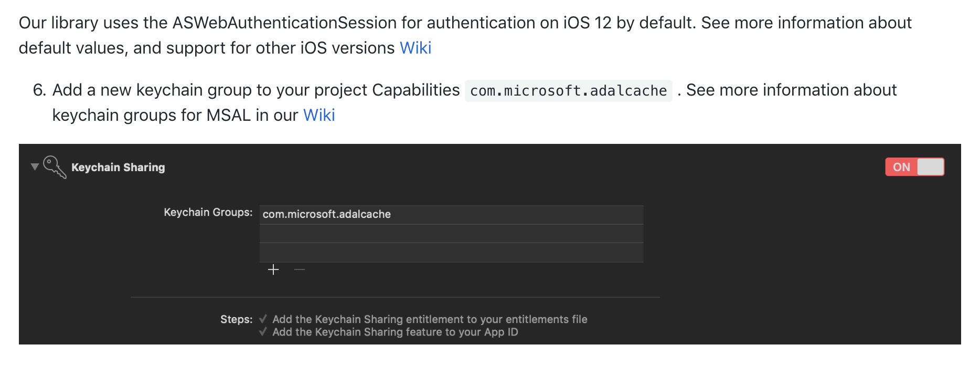Click the Keychain Sharing section title
Viewport: 980px width, 376px height.
pyautogui.click(x=118, y=168)
